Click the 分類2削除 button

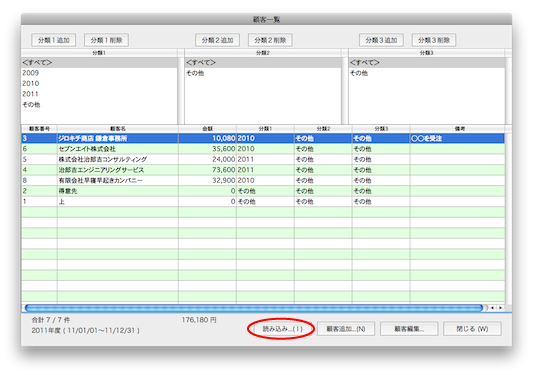pyautogui.click(x=270, y=40)
